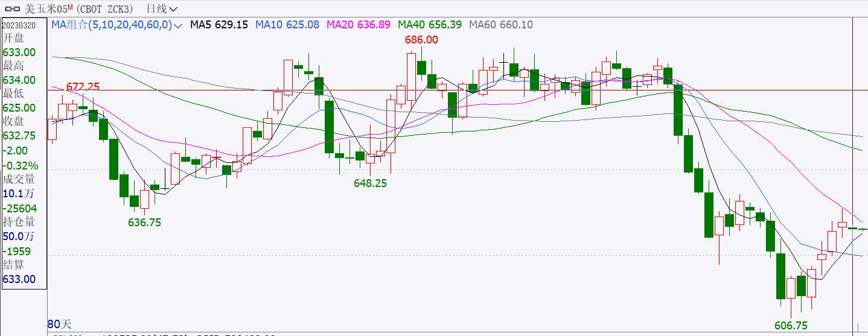Select the MA5 629.15 legend value

click(219, 25)
